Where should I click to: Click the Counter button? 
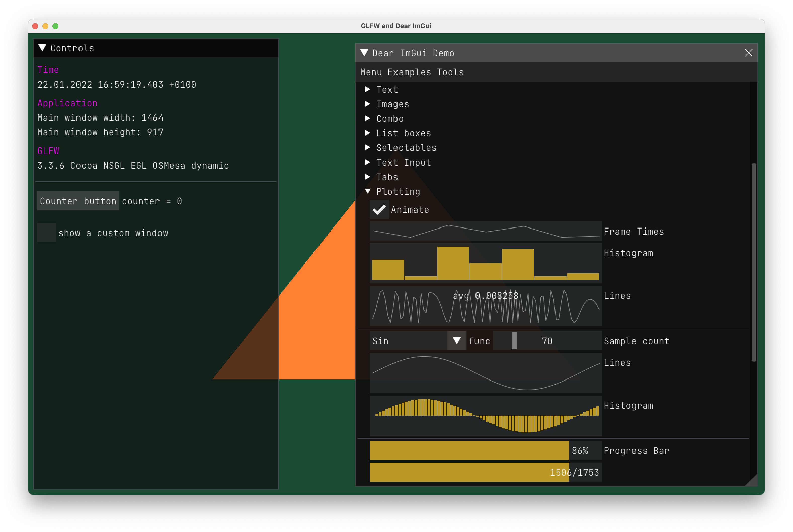coord(78,201)
